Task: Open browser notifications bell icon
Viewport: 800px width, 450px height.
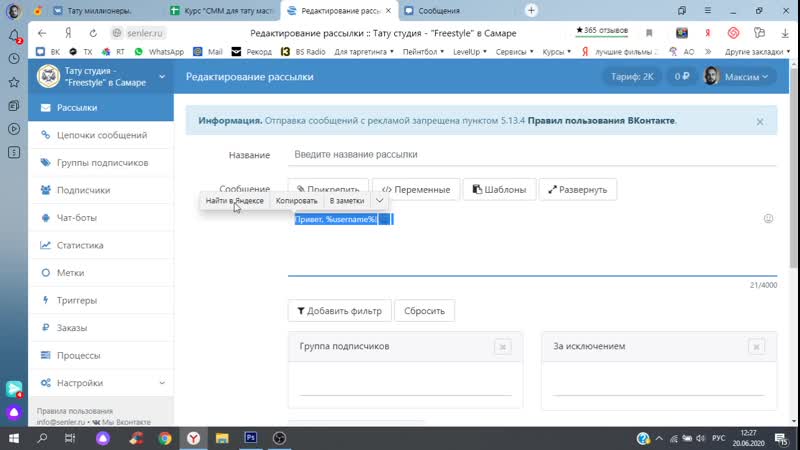Action: point(14,35)
